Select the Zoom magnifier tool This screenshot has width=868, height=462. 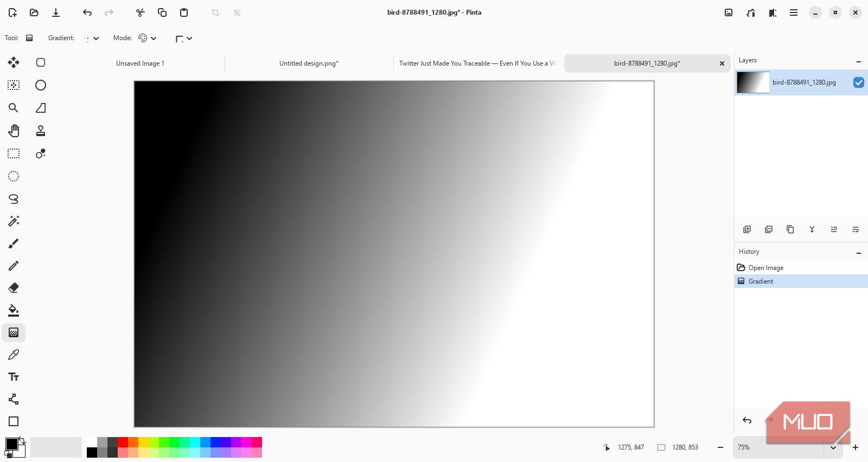(x=14, y=108)
